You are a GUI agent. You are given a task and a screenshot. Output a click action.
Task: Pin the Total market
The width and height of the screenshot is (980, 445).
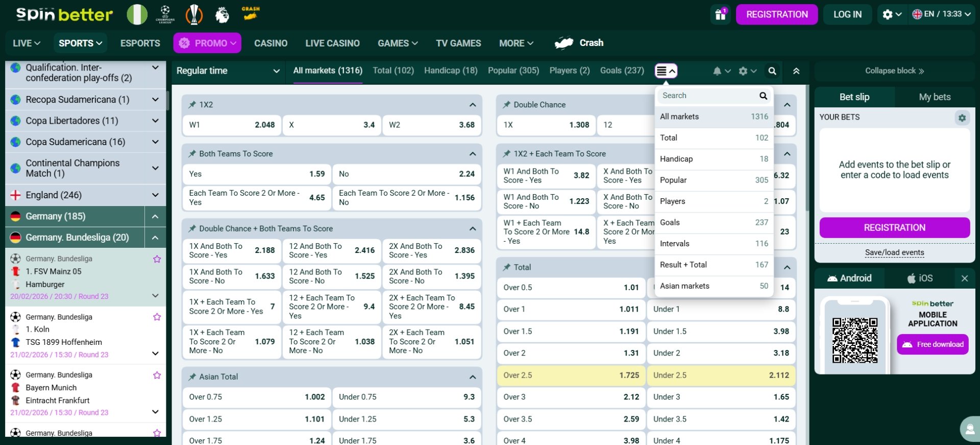(x=507, y=267)
